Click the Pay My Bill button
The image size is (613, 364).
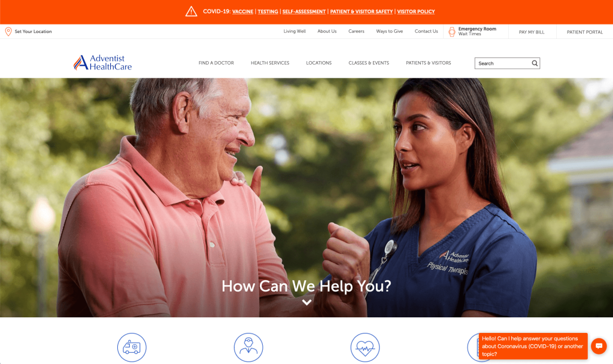coord(532,32)
